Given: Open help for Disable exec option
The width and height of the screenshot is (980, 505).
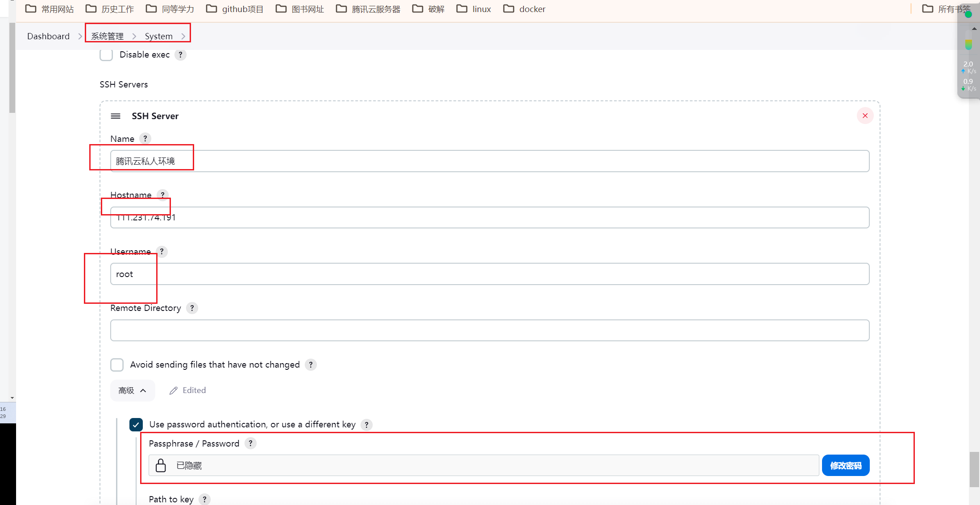Looking at the screenshot, I should [x=180, y=55].
